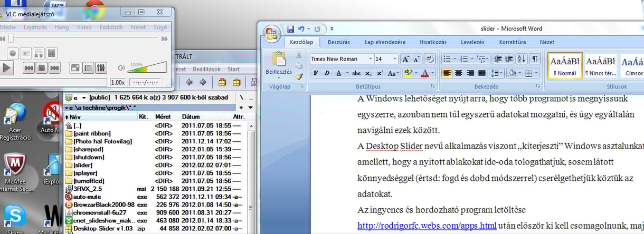
Task: Adjust the VLC volume slider
Action: point(147,67)
